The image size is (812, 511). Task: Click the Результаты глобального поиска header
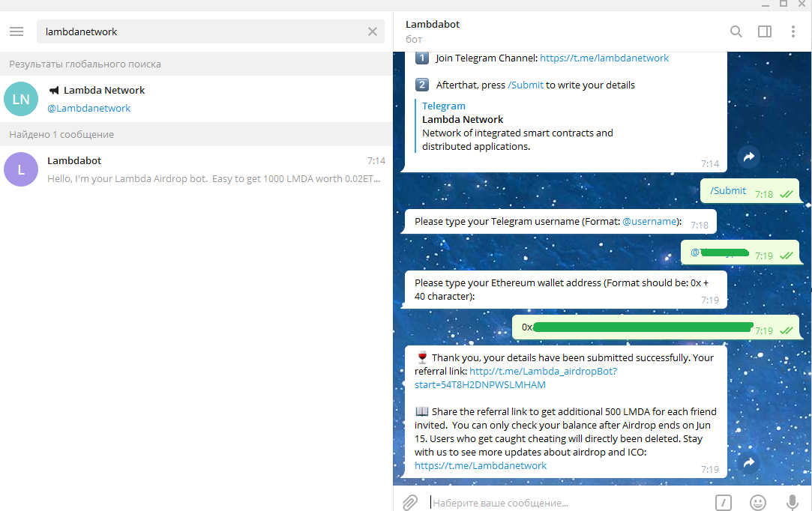point(85,64)
